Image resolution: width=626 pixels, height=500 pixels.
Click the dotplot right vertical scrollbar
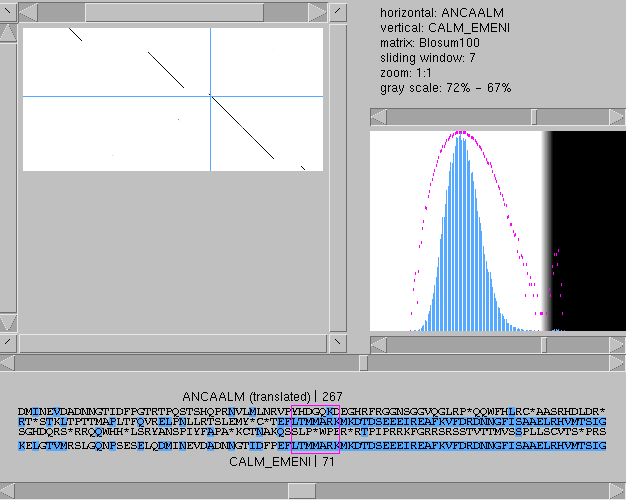[338, 178]
